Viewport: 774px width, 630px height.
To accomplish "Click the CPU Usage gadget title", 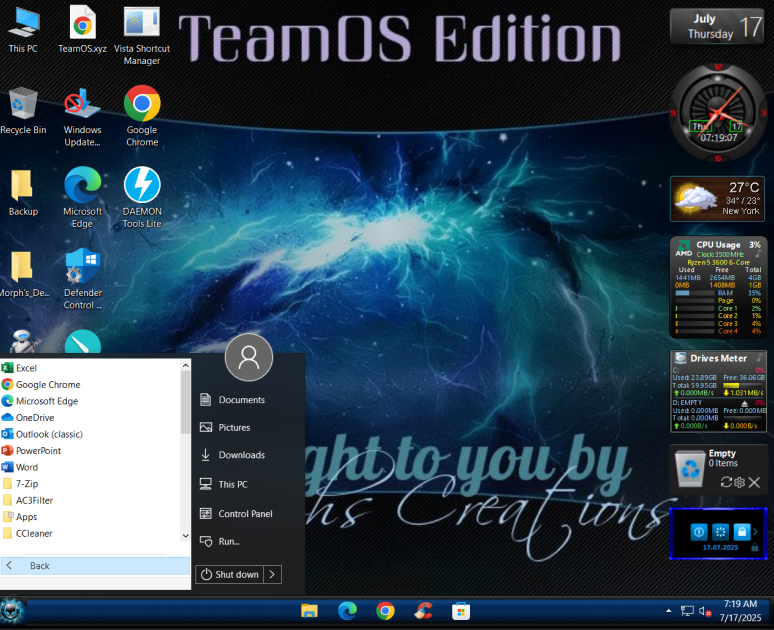I will click(x=718, y=244).
